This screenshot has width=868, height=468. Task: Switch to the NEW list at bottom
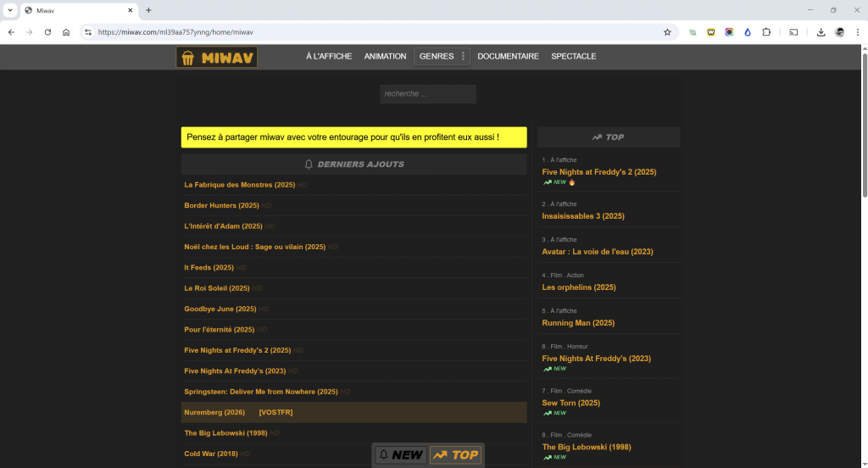pos(400,454)
